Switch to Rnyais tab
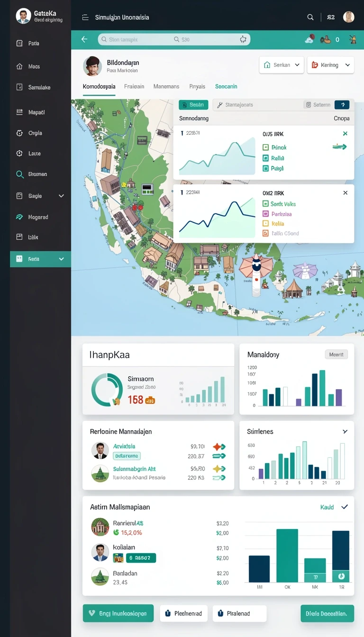The height and width of the screenshot is (637, 364). [197, 87]
